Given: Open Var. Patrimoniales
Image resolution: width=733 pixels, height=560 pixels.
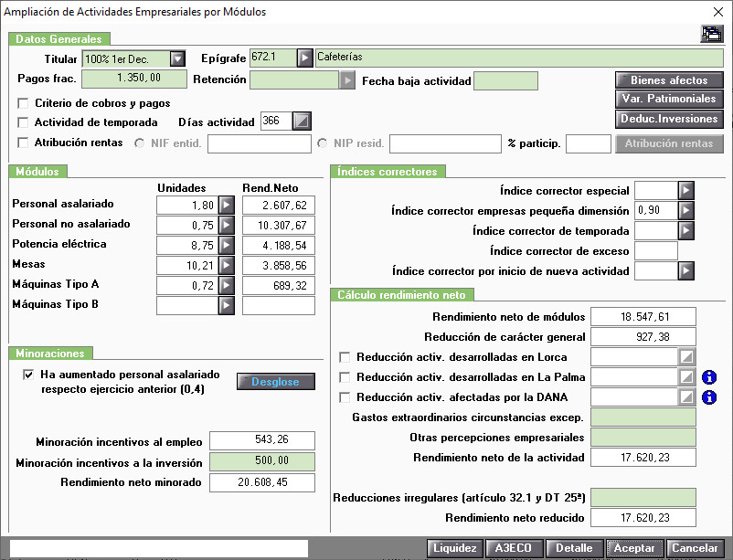Looking at the screenshot, I should 669,99.
